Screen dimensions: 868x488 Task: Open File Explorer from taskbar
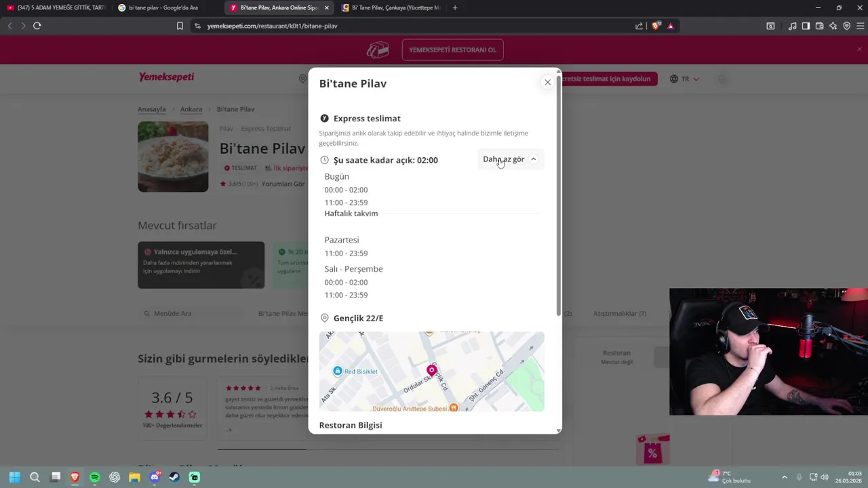pos(134,477)
